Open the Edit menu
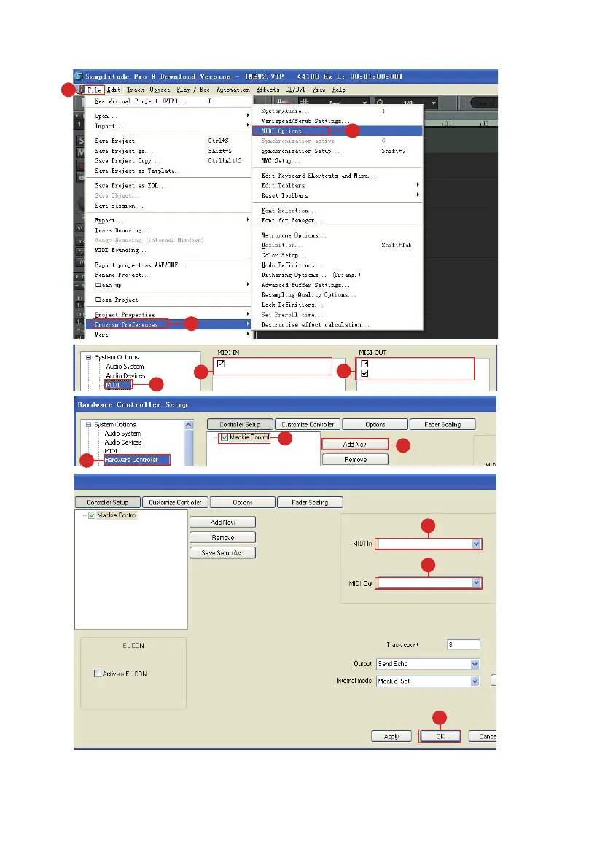 coord(114,90)
